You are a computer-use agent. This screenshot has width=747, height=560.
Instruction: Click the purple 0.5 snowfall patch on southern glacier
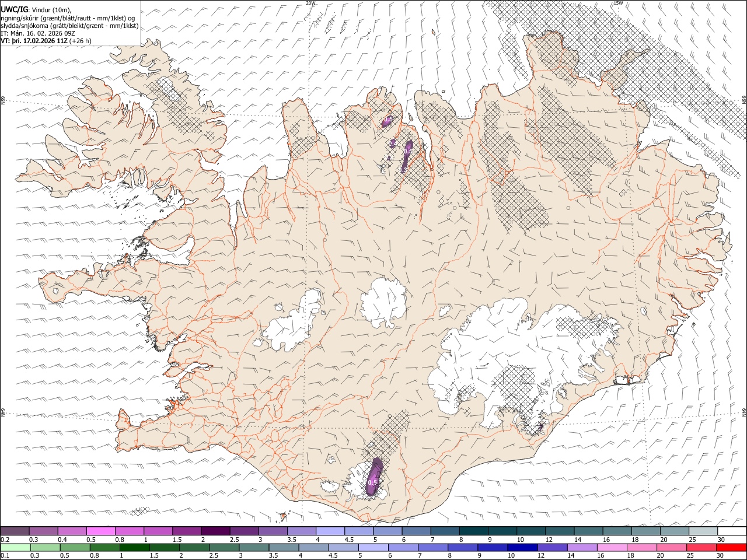[374, 477]
